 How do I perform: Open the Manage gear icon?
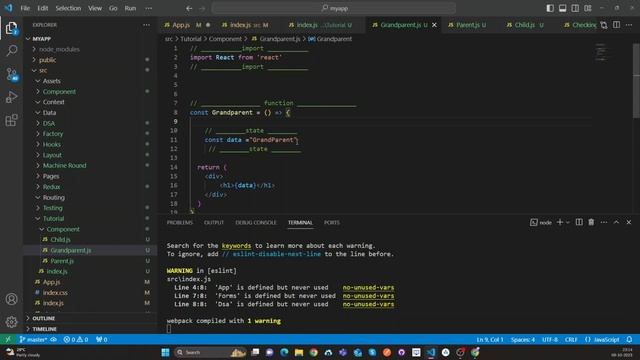tap(11, 322)
